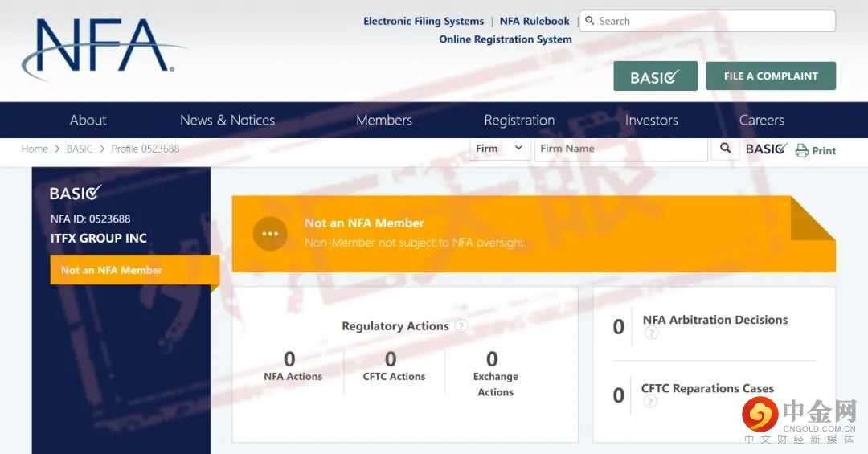Click the Profile 0523688 breadcrumb
This screenshot has height=454, width=868.
tap(145, 149)
